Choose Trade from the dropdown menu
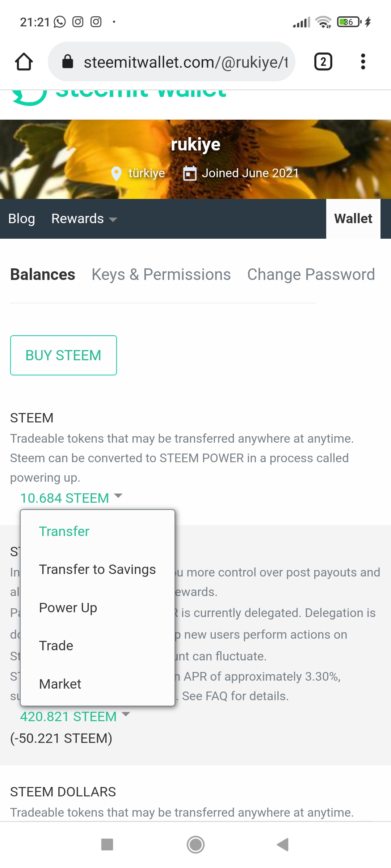The image size is (391, 868). (56, 646)
